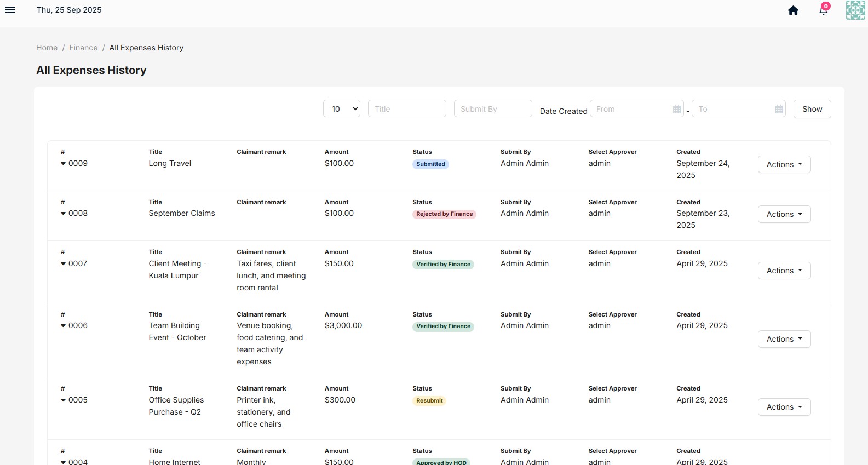Expand row 0006 details arrow
This screenshot has height=465, width=868.
coord(63,326)
